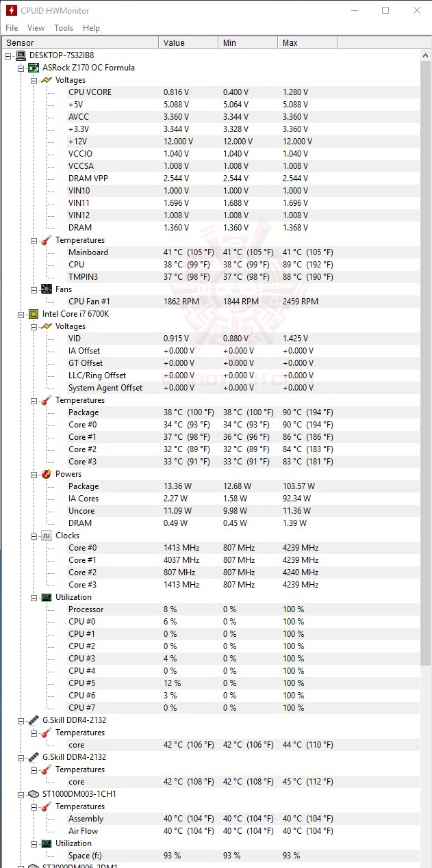Click the DESKTOP-7S32IB8 computer icon
Screen dimensions: 432x868
[21, 55]
